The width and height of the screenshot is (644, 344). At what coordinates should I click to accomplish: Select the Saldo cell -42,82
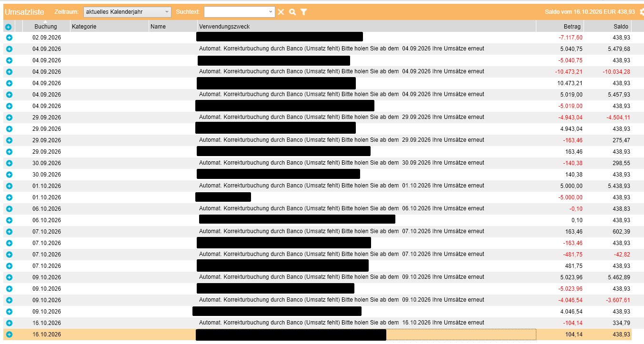click(622, 255)
